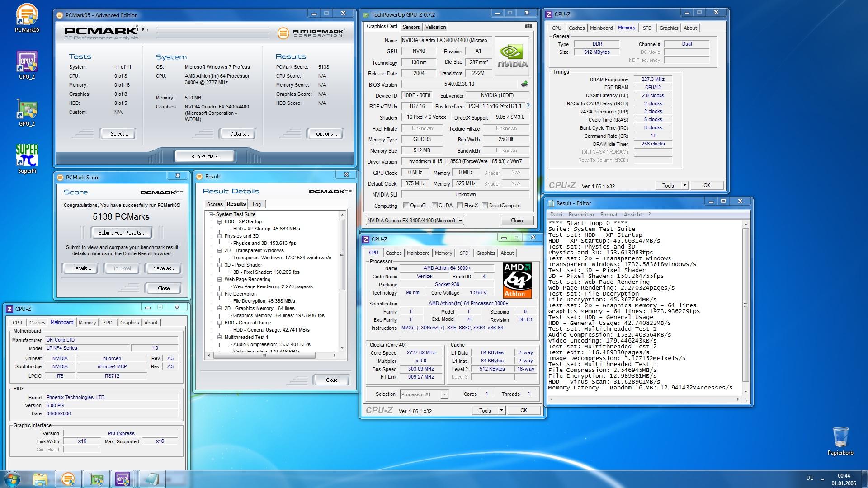Open Graphics tab in CPU-Z CPU window
Screen dimensions: 868x488
coord(486,253)
